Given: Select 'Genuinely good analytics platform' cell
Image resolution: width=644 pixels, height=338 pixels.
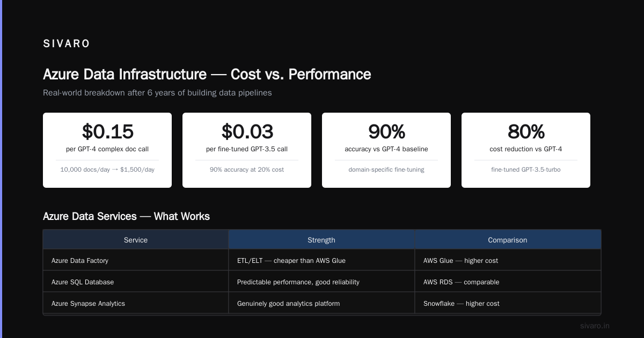Looking at the screenshot, I should [321, 303].
